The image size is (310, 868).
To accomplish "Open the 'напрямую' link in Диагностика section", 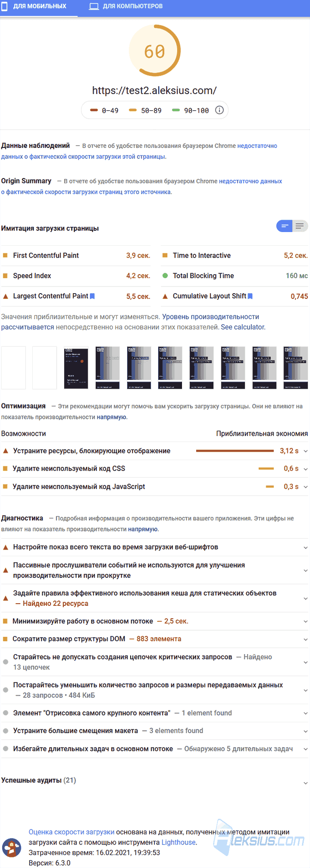I will pyautogui.click(x=143, y=529).
